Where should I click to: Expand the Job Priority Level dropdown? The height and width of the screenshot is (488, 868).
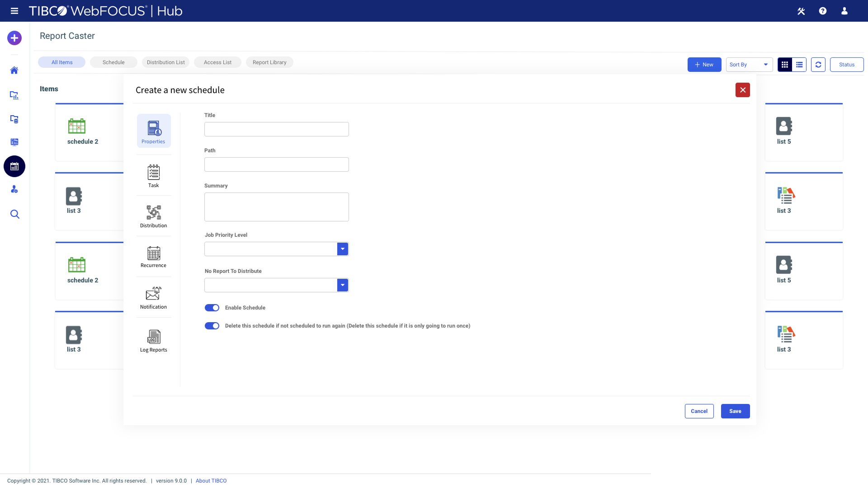pos(343,249)
